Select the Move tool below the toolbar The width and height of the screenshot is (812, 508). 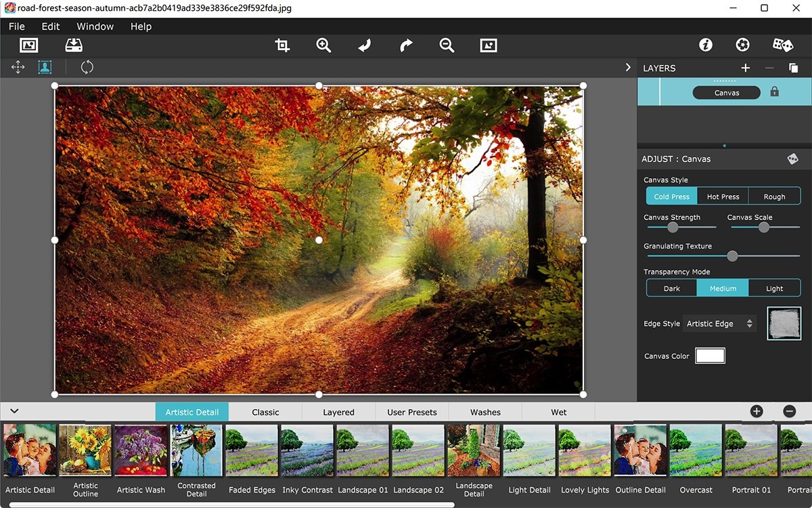[x=18, y=67]
